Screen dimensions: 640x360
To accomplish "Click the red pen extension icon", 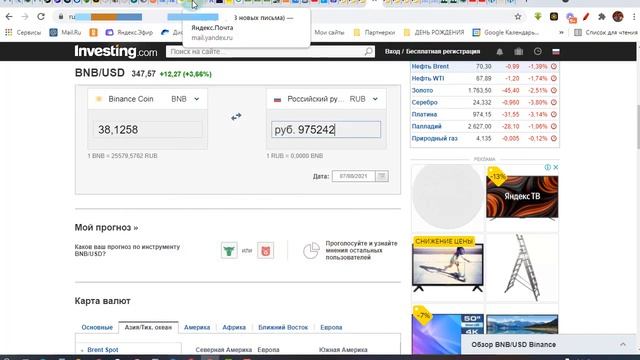I will (586, 17).
